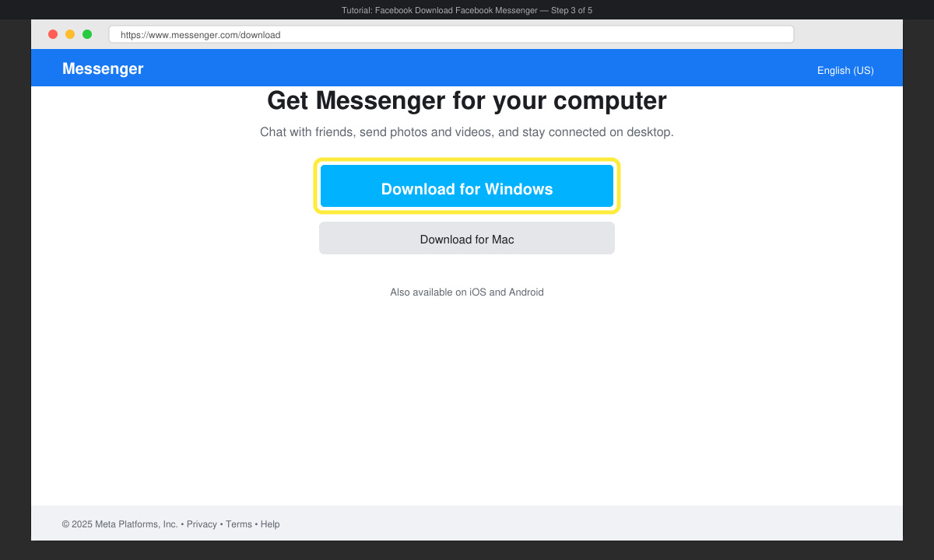Open the Messenger logo link in header
Image resolution: width=934 pixels, height=560 pixels.
tap(103, 68)
